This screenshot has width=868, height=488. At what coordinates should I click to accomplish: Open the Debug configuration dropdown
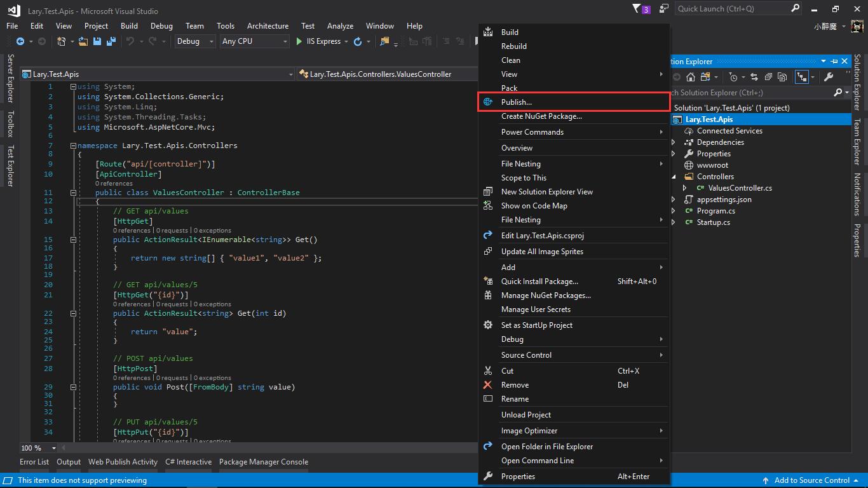(196, 41)
